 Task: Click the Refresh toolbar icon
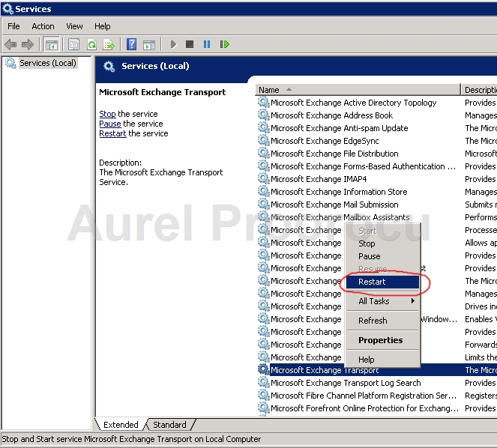point(91,44)
